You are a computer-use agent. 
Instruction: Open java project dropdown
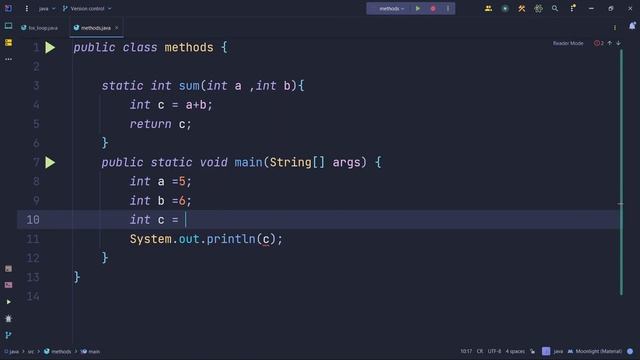(47, 9)
